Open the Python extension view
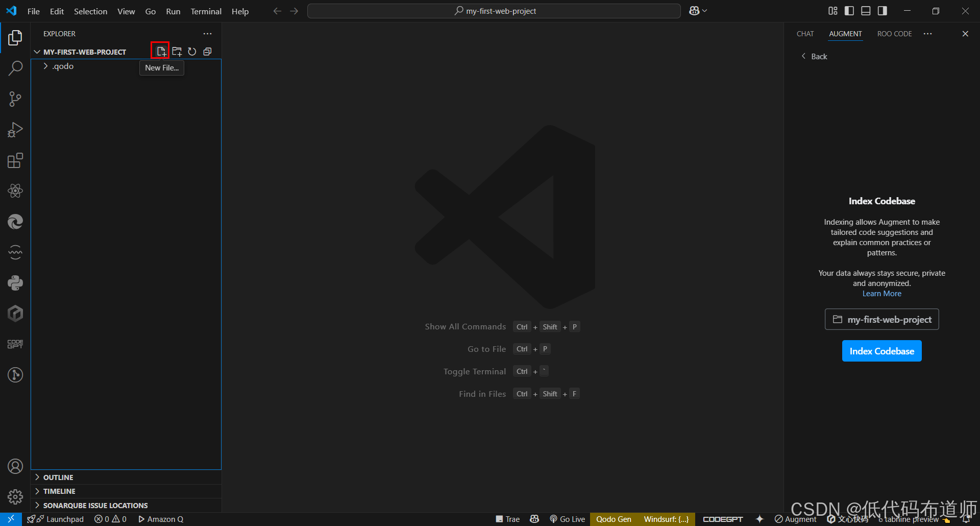 click(15, 283)
